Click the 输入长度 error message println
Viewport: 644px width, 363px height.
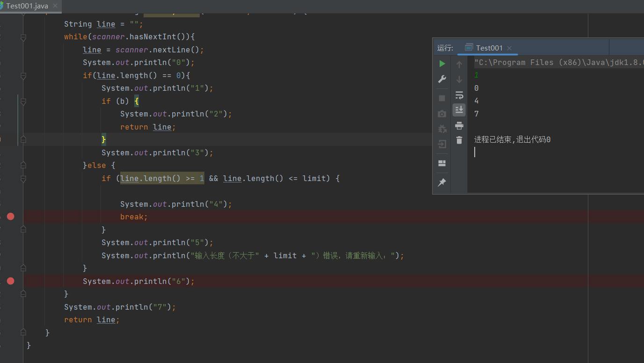253,256
